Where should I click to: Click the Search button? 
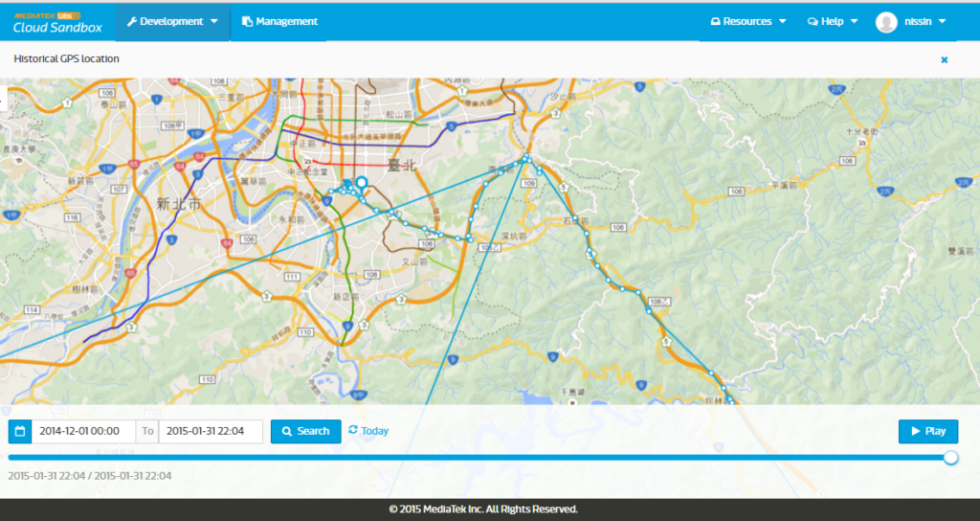coord(305,432)
